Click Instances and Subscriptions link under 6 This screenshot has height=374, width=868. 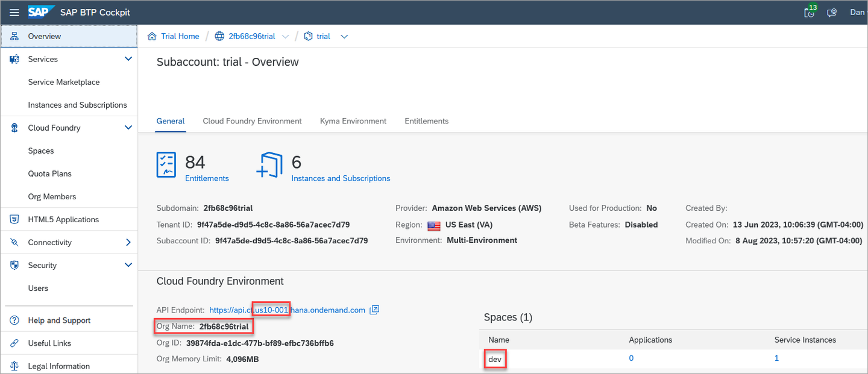point(341,178)
